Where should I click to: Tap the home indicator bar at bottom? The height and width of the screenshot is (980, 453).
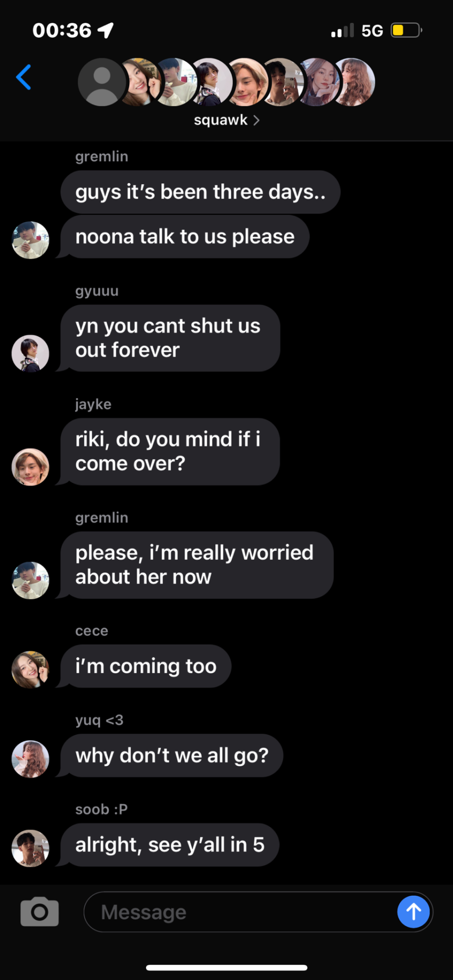[226, 967]
